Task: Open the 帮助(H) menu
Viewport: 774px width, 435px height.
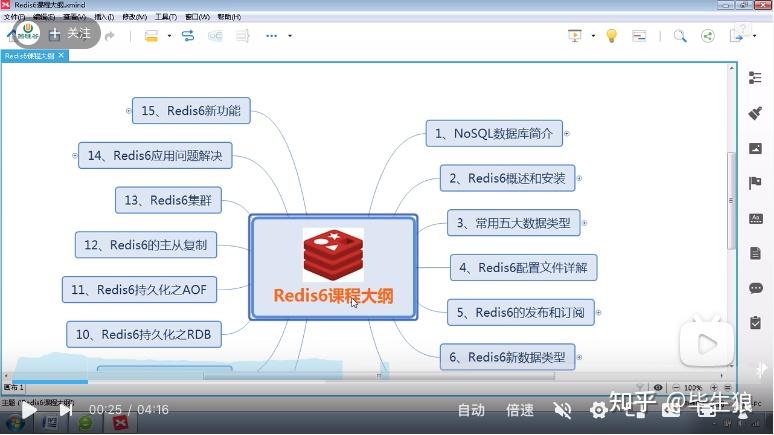Action: [x=229, y=17]
